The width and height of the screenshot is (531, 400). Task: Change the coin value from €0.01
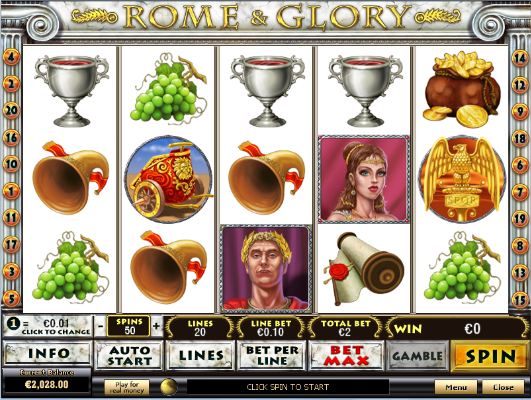click(x=47, y=327)
